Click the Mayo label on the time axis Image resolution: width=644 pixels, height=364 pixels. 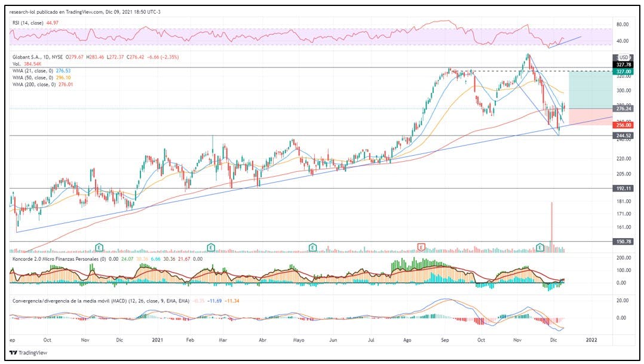299,340
